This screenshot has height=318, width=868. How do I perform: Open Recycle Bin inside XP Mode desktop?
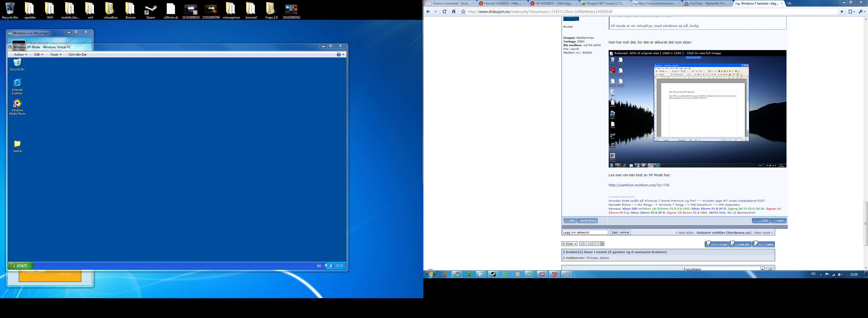[17, 64]
